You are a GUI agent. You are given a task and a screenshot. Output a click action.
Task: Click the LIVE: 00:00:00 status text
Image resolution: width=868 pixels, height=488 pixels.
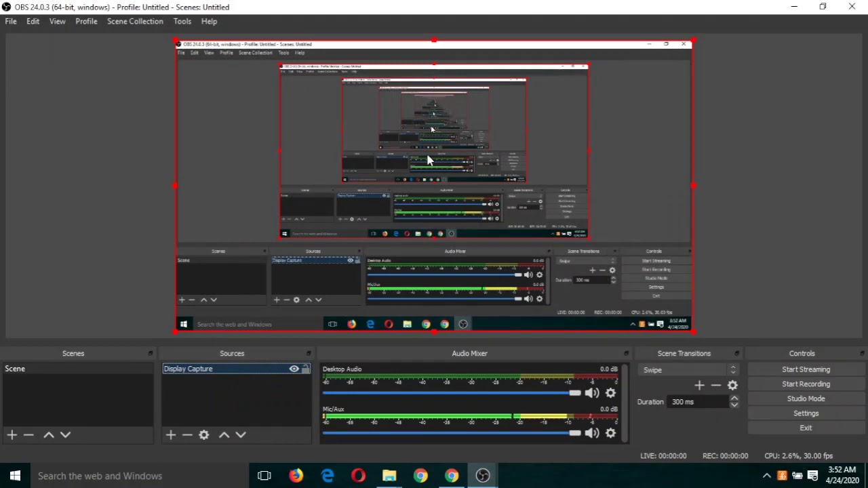coord(663,456)
